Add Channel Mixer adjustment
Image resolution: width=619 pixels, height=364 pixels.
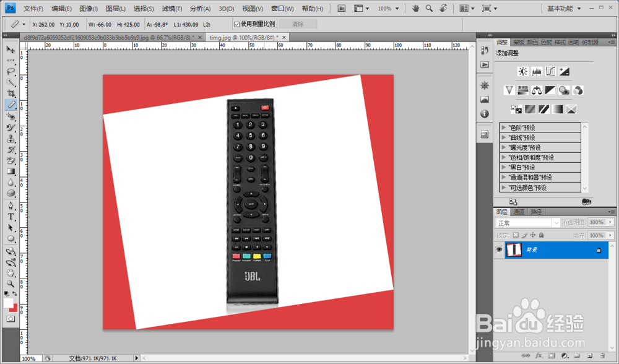point(578,90)
